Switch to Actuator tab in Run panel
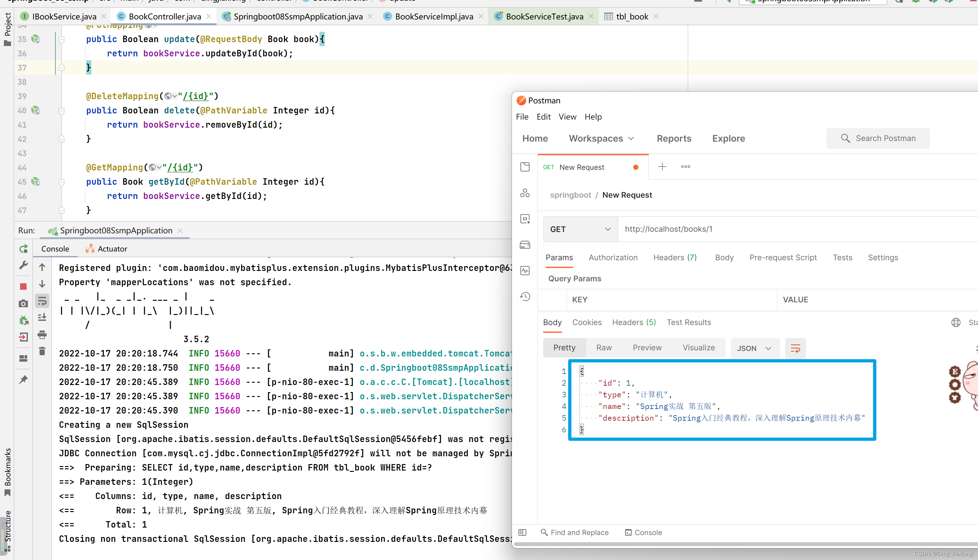 pyautogui.click(x=107, y=249)
